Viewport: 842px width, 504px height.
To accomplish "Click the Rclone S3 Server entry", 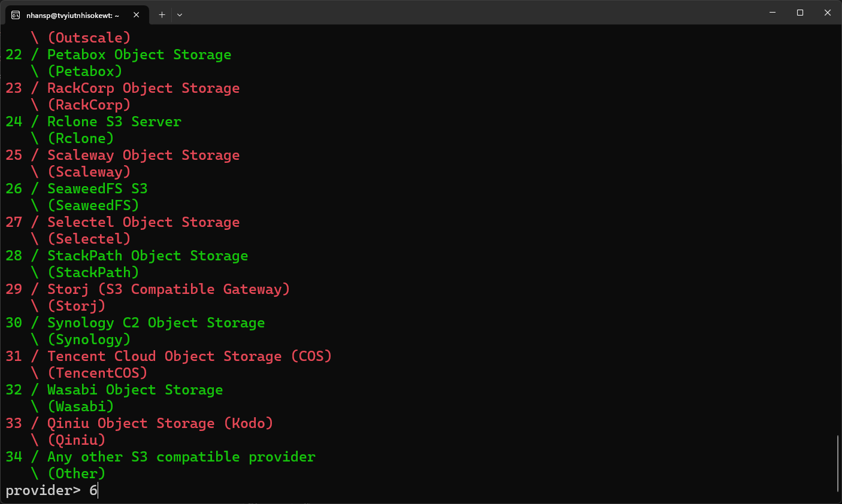I will (114, 122).
